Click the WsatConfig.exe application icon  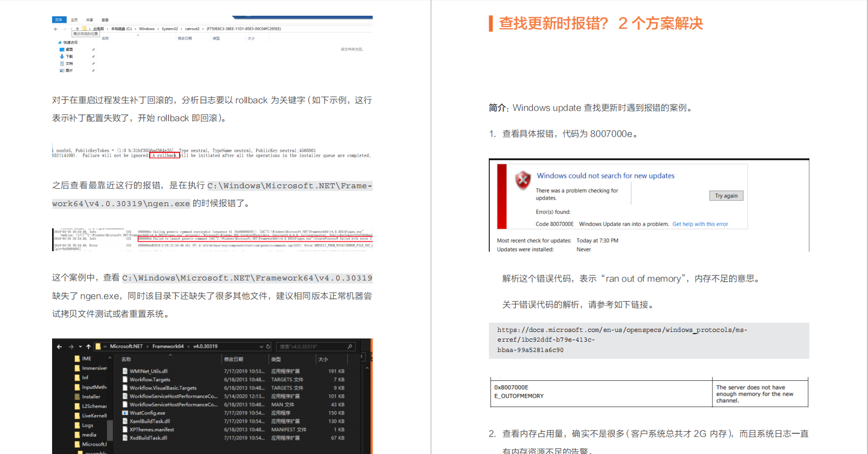(x=125, y=413)
